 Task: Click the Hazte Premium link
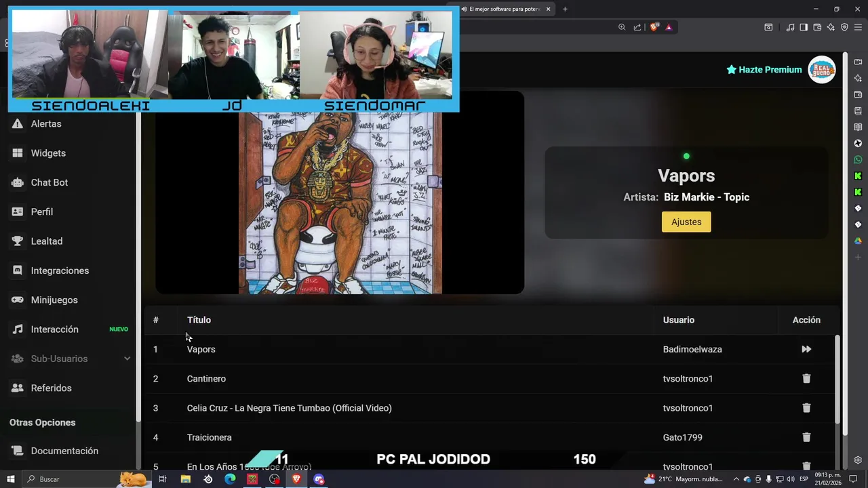[764, 70]
